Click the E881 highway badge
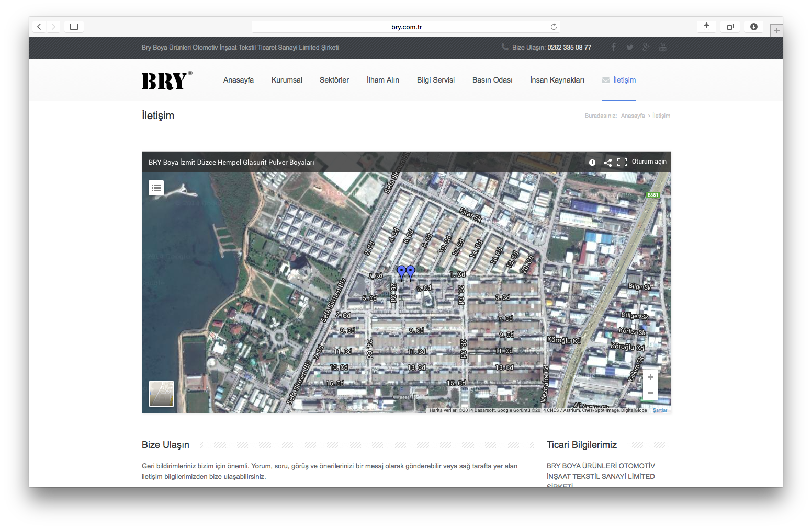The image size is (812, 529). point(653,195)
